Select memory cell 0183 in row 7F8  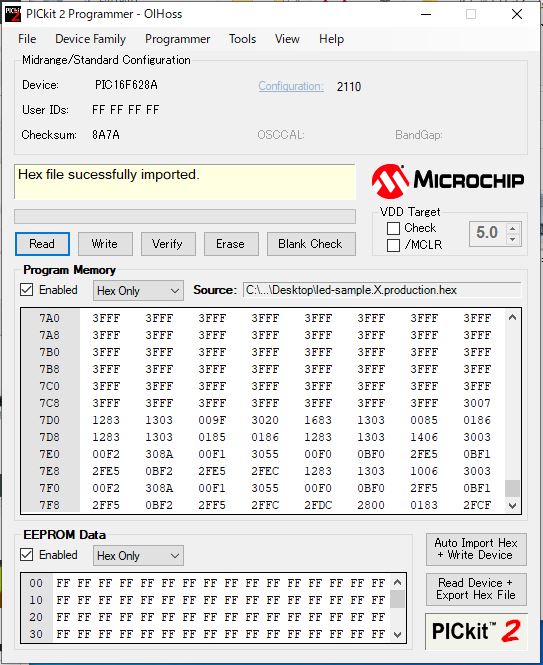coord(424,505)
